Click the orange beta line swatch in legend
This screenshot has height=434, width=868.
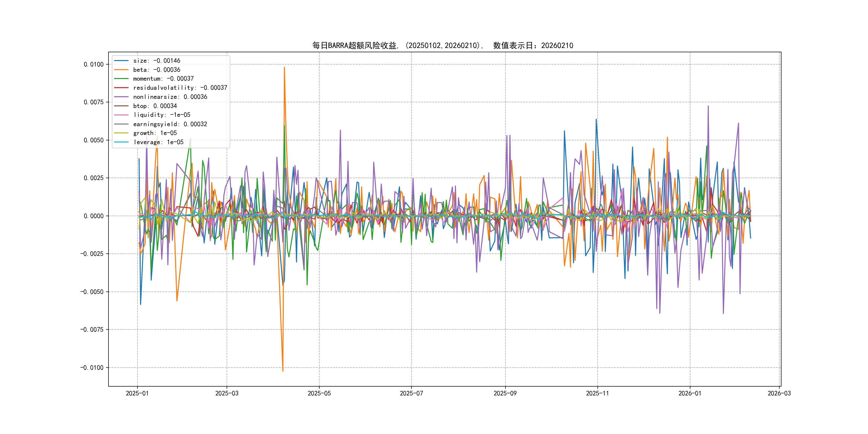point(121,70)
